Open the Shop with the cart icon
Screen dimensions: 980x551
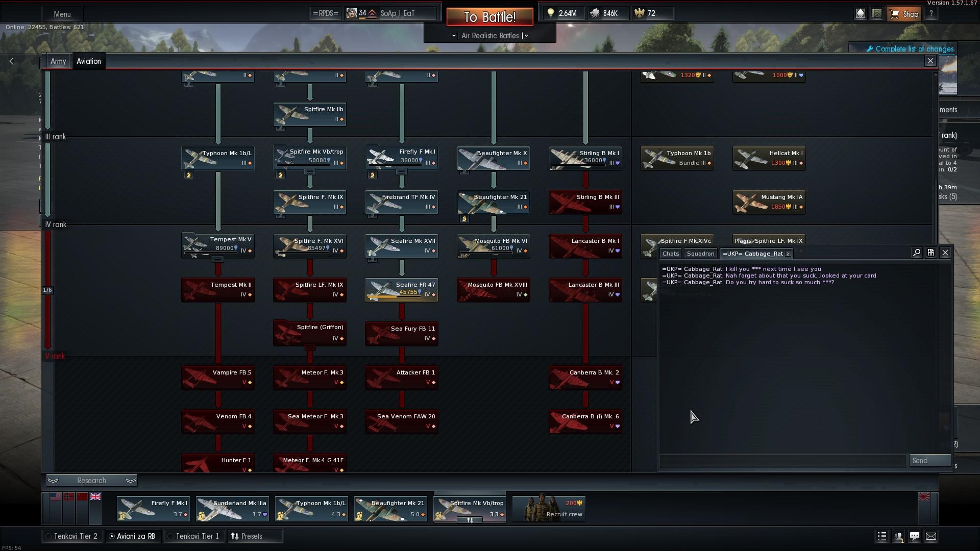pyautogui.click(x=904, y=14)
